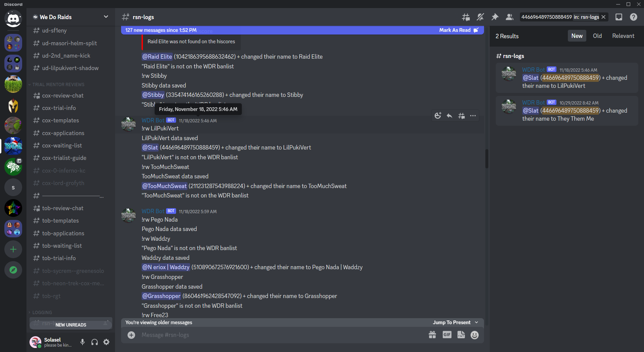Open cox-trialist-guide channel

click(x=71, y=158)
